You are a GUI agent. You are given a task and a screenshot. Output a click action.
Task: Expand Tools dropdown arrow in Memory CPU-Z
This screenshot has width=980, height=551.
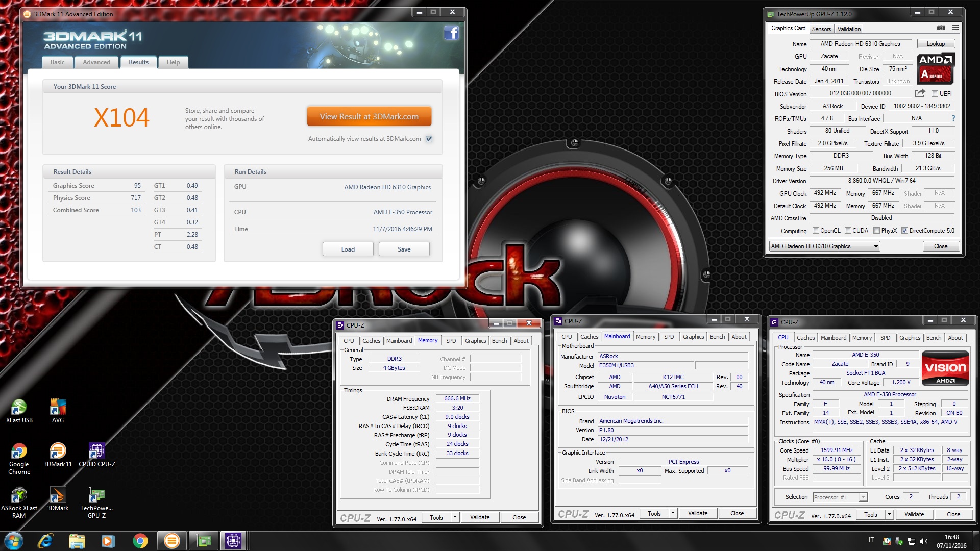point(455,517)
